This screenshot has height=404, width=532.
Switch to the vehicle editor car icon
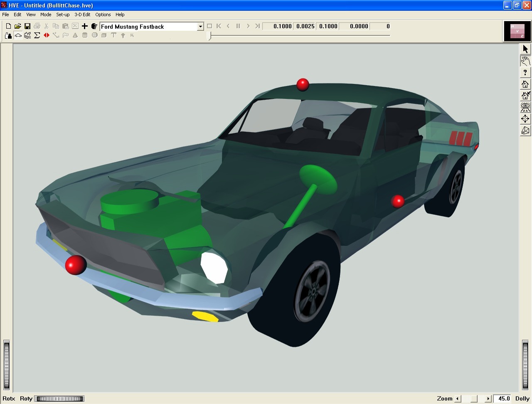pos(18,36)
